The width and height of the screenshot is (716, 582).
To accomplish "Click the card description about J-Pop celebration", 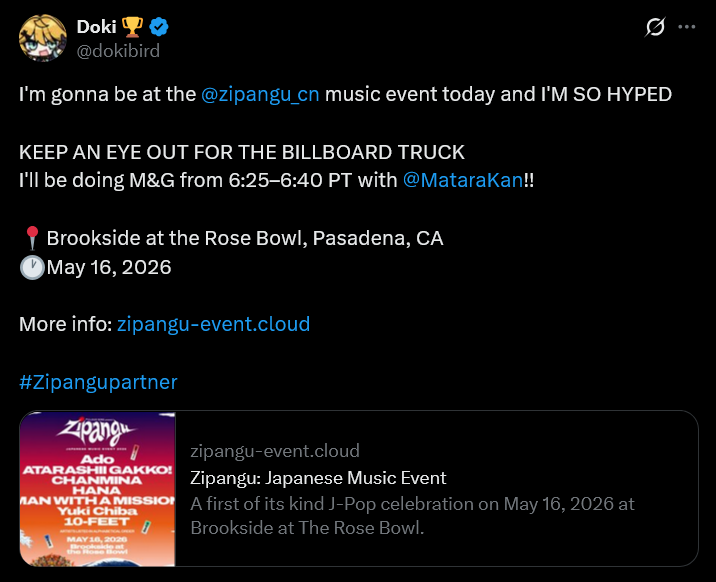I will click(412, 516).
